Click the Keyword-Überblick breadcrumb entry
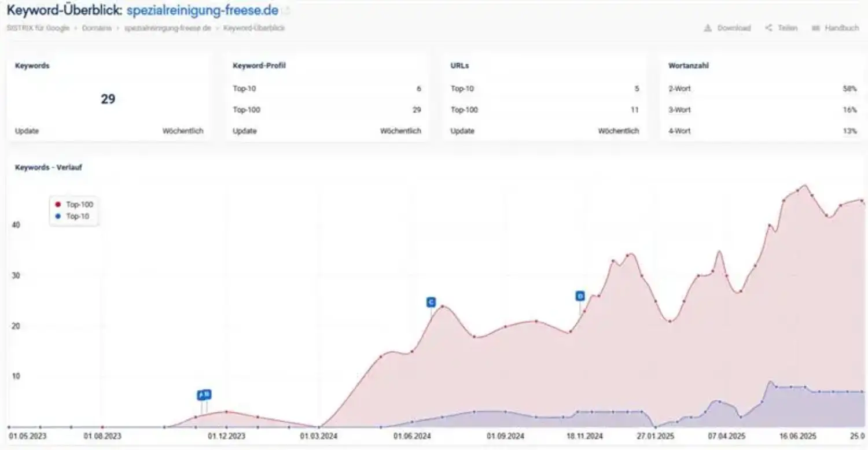 coord(253,28)
